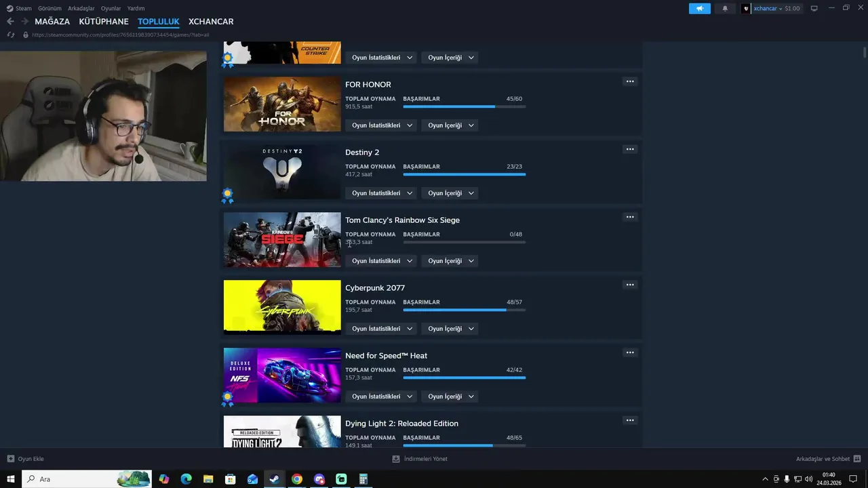The height and width of the screenshot is (488, 868).
Task: Switch to Big Picture mode icon
Action: (814, 8)
